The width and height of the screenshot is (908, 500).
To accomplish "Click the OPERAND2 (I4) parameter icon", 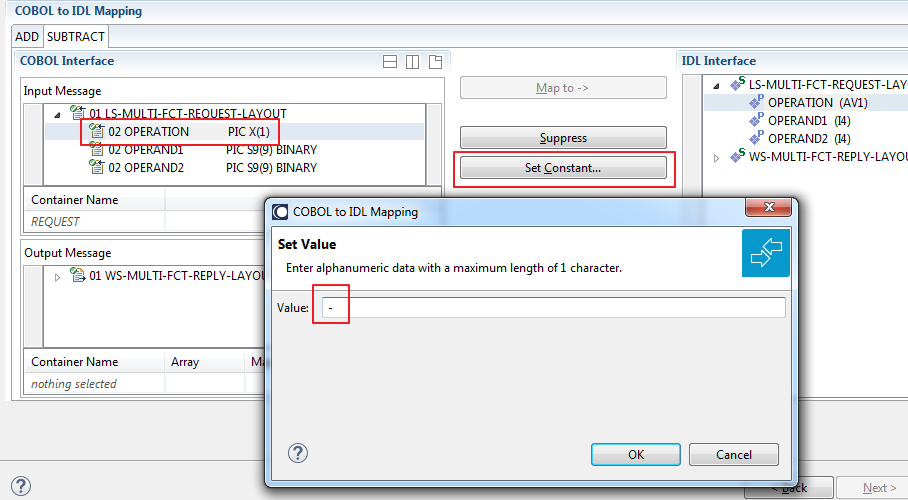I will pos(756,138).
